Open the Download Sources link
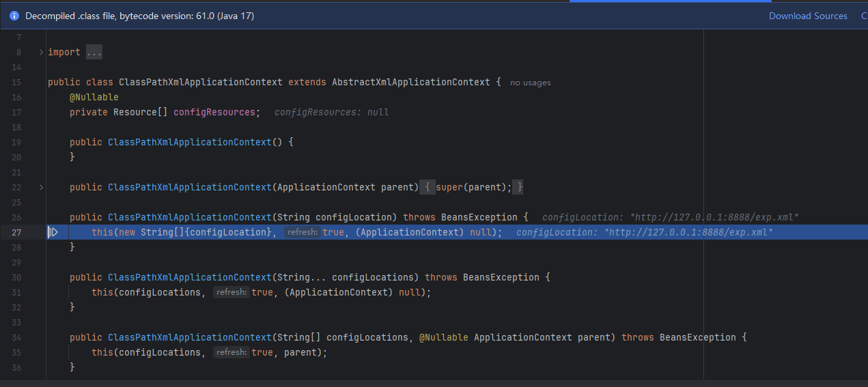 808,16
